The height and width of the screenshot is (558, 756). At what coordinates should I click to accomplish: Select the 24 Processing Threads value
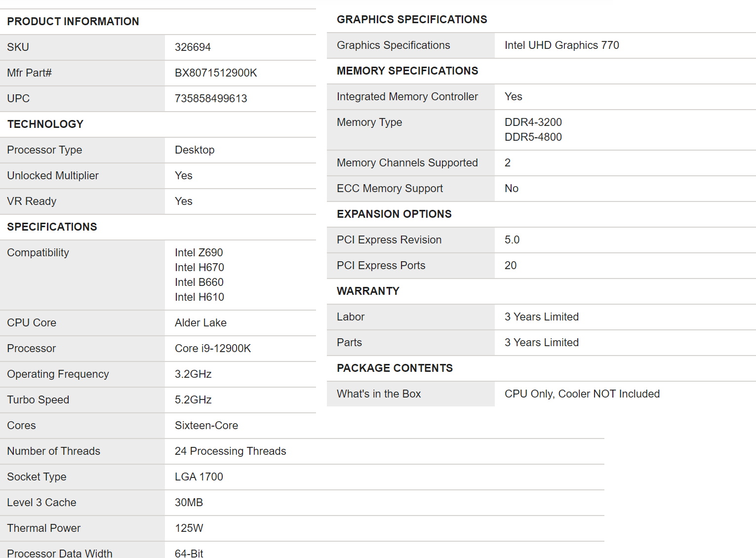[230, 451]
